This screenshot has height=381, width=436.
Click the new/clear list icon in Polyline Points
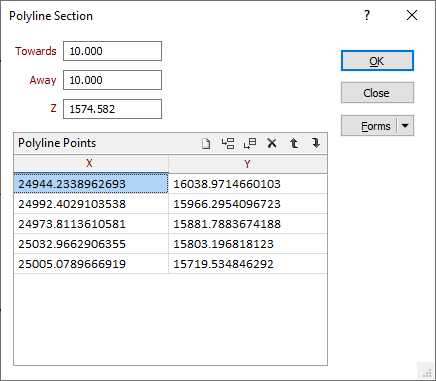pyautogui.click(x=206, y=144)
